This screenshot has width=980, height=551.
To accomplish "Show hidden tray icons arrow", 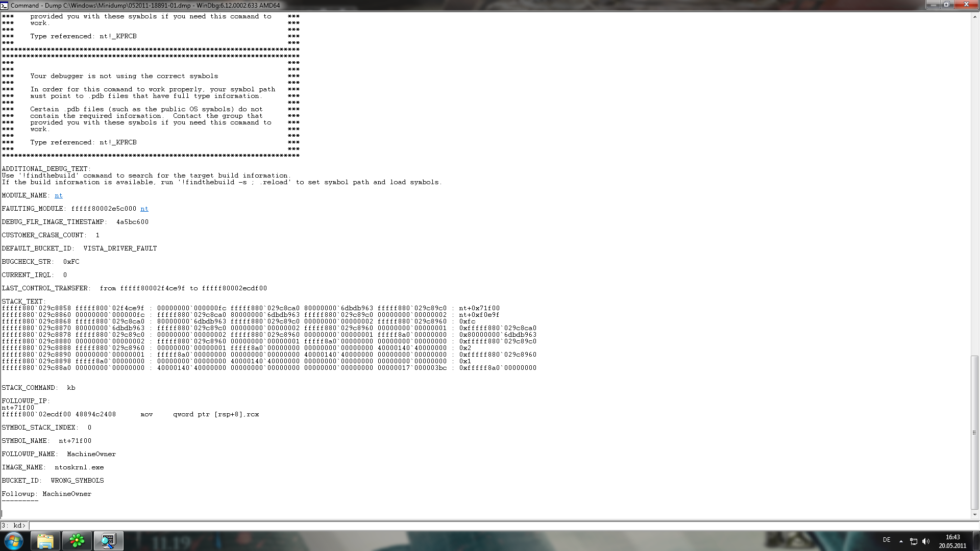I will click(901, 541).
